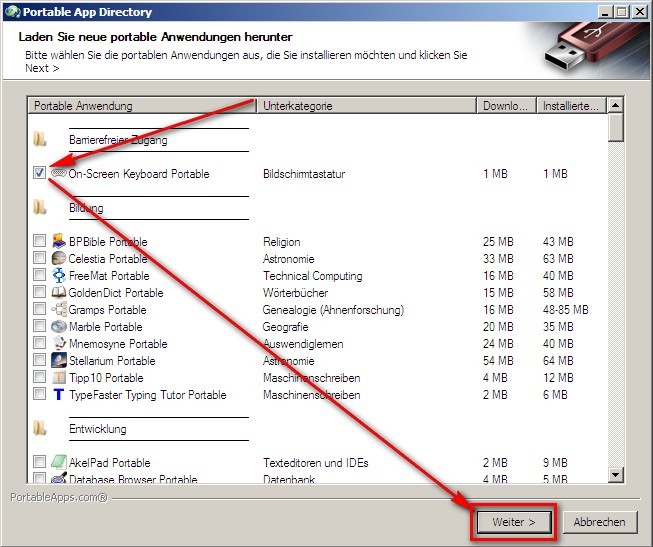Tick the TypeFaster Typing Tutor checkbox

(40, 394)
